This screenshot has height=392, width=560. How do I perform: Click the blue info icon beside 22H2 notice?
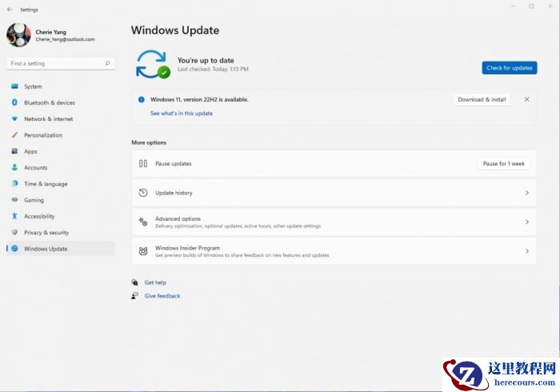click(x=142, y=100)
